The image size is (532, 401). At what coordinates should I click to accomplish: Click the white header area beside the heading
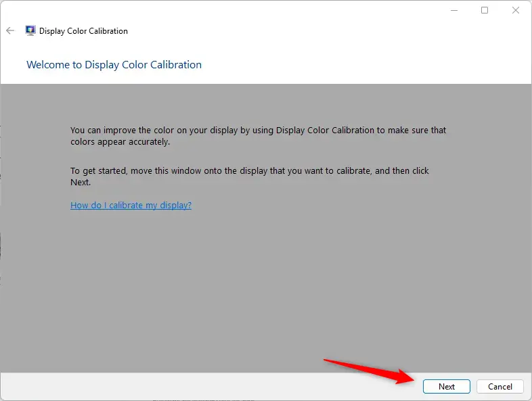click(366, 64)
